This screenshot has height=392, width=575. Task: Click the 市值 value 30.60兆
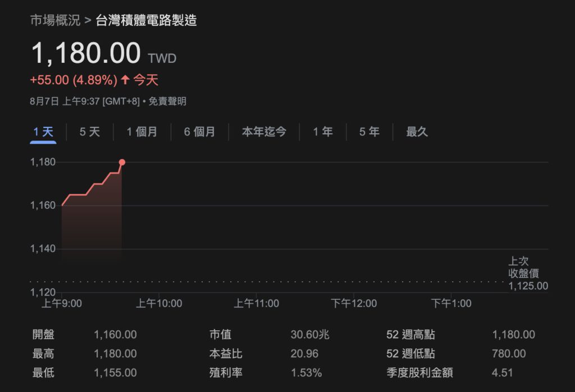(x=310, y=335)
